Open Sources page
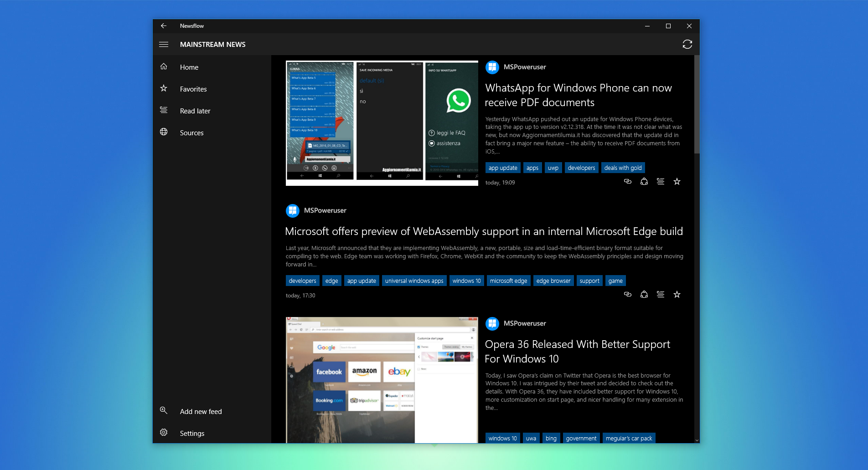 point(212,133)
